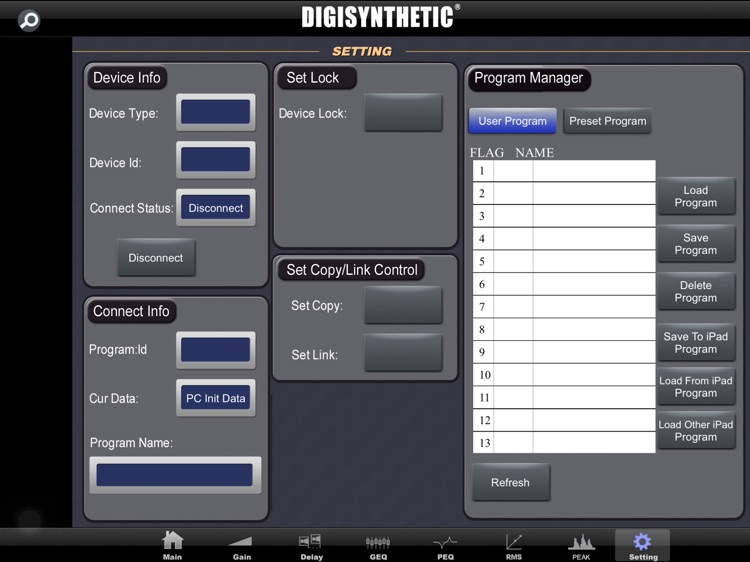Image resolution: width=750 pixels, height=562 pixels.
Task: Select program row 3
Action: 564,216
